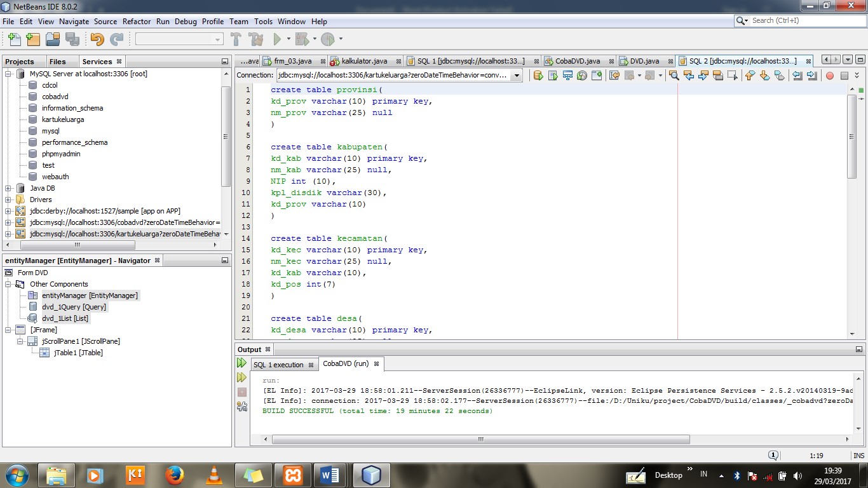Image resolution: width=868 pixels, height=488 pixels.
Task: Collapse the MySQL Server at localhost node
Action: click(x=8, y=74)
